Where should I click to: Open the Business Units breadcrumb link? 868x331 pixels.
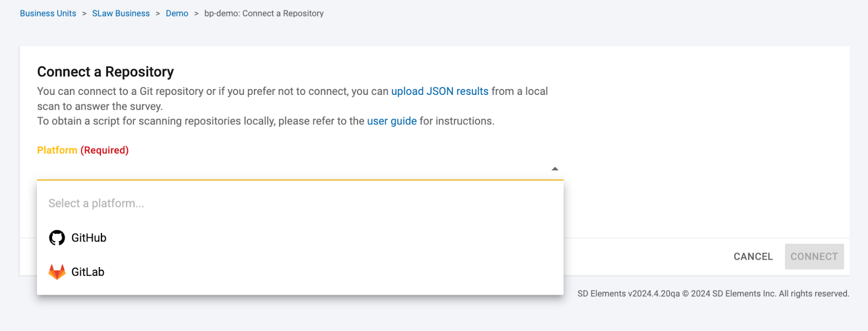point(48,14)
